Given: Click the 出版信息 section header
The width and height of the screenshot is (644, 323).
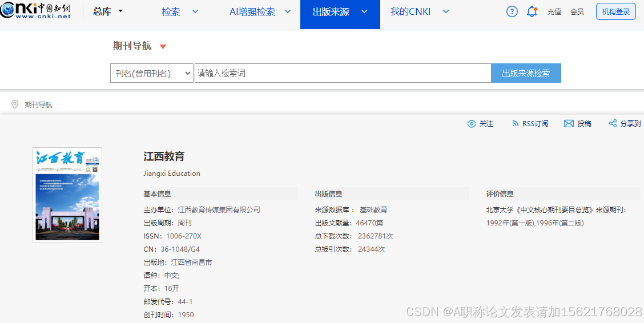Looking at the screenshot, I should pos(329,193).
